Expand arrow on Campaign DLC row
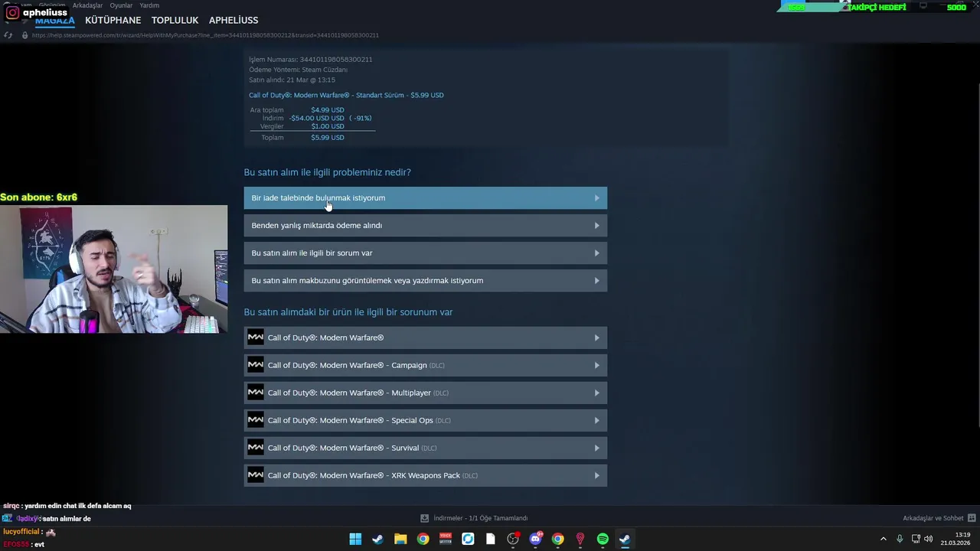This screenshot has height=551, width=980. (x=597, y=365)
